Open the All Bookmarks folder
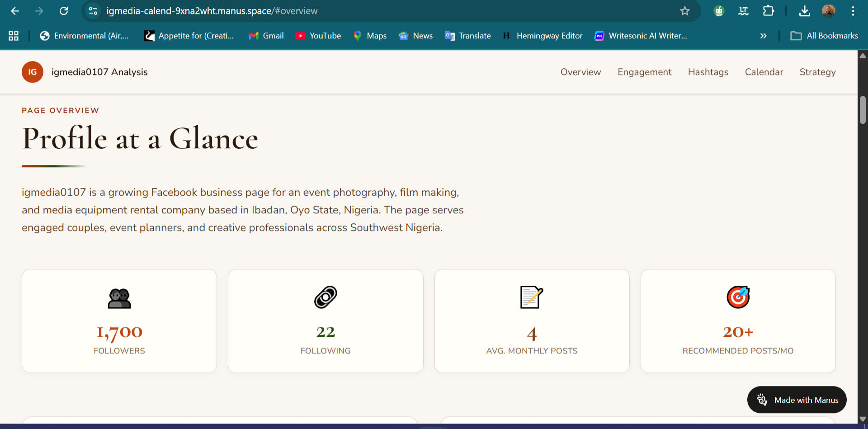This screenshot has width=868, height=429. (x=824, y=36)
